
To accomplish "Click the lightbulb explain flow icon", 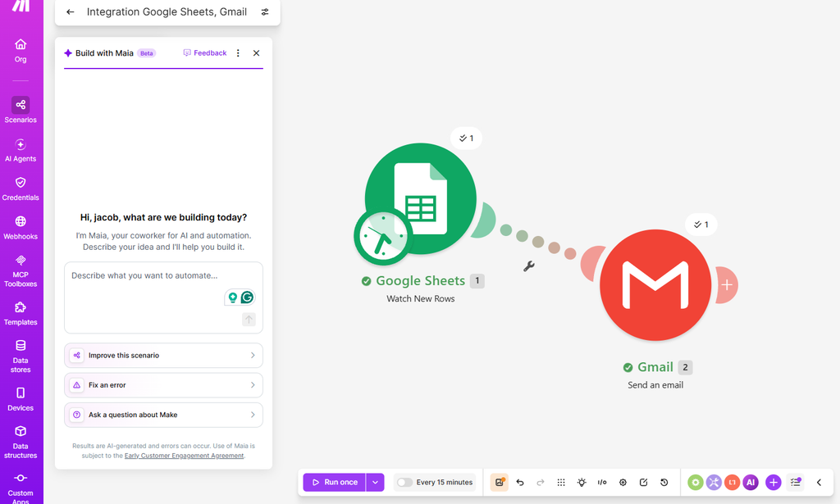I will tap(582, 482).
